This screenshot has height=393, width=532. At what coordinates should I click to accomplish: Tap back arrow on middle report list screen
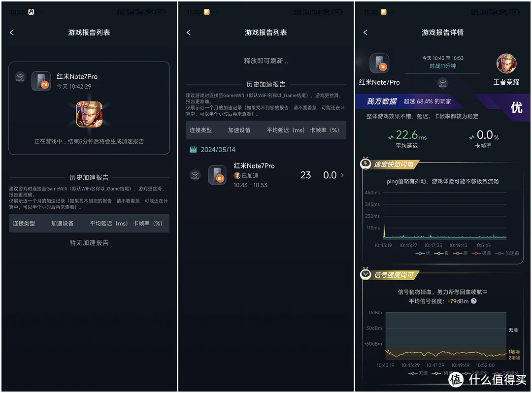pos(189,33)
